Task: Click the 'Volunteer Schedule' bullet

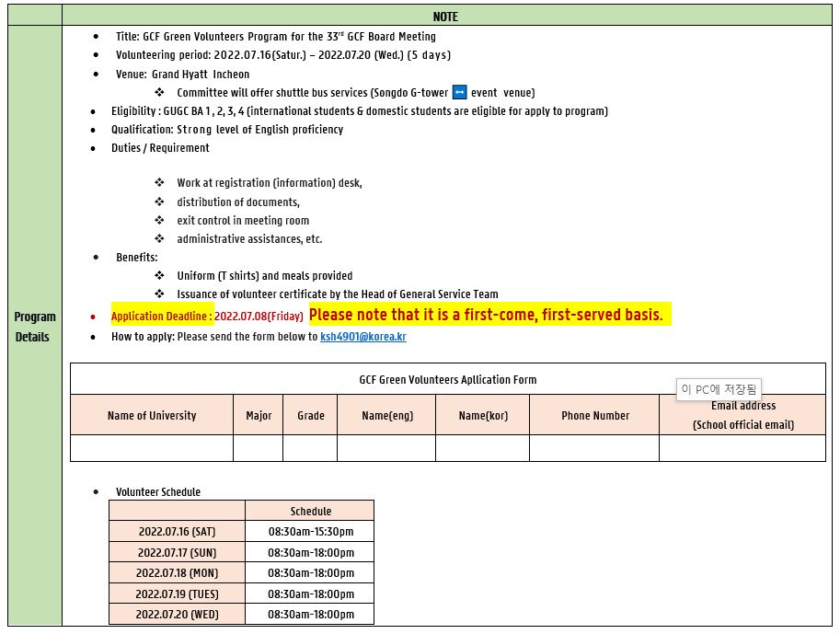Action: [x=158, y=492]
